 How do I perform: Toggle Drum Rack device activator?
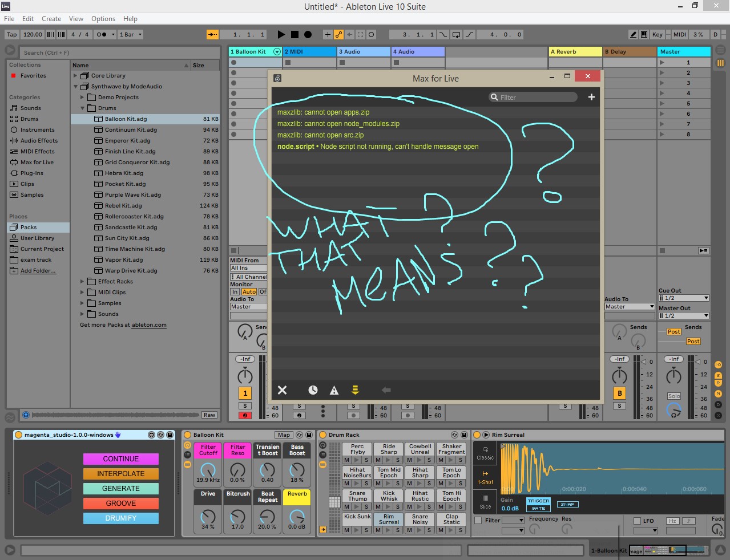[x=322, y=435]
